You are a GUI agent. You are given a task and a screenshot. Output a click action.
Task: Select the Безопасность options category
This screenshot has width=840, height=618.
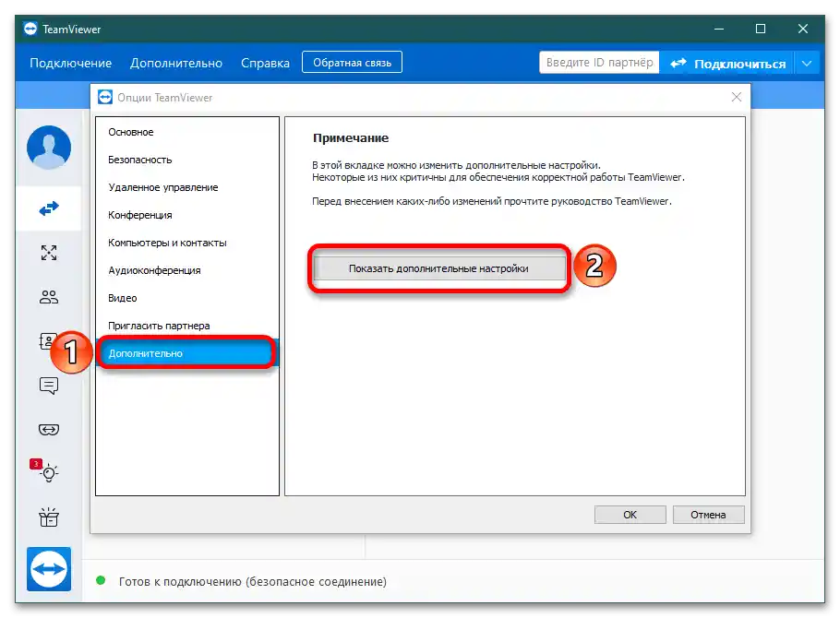pyautogui.click(x=187, y=160)
